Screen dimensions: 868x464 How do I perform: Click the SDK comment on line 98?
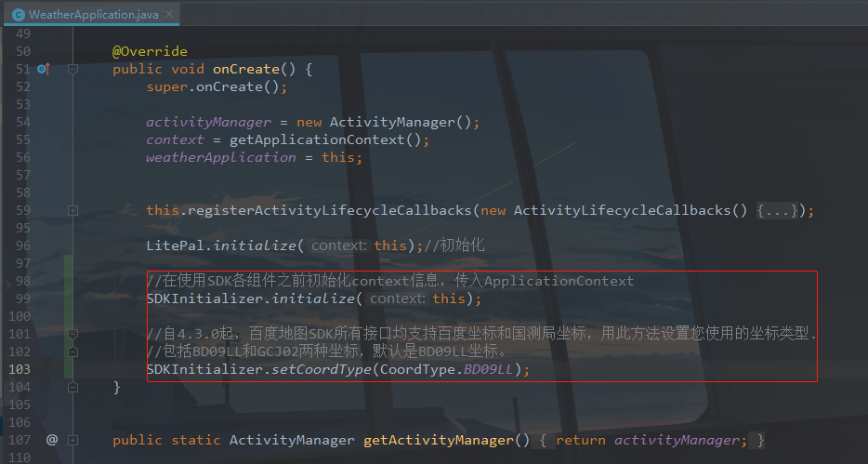point(390,281)
